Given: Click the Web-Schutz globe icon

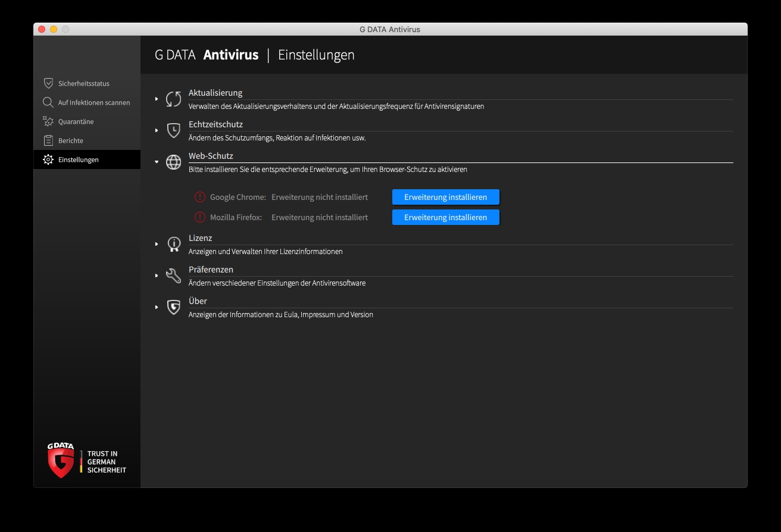Looking at the screenshot, I should (173, 162).
